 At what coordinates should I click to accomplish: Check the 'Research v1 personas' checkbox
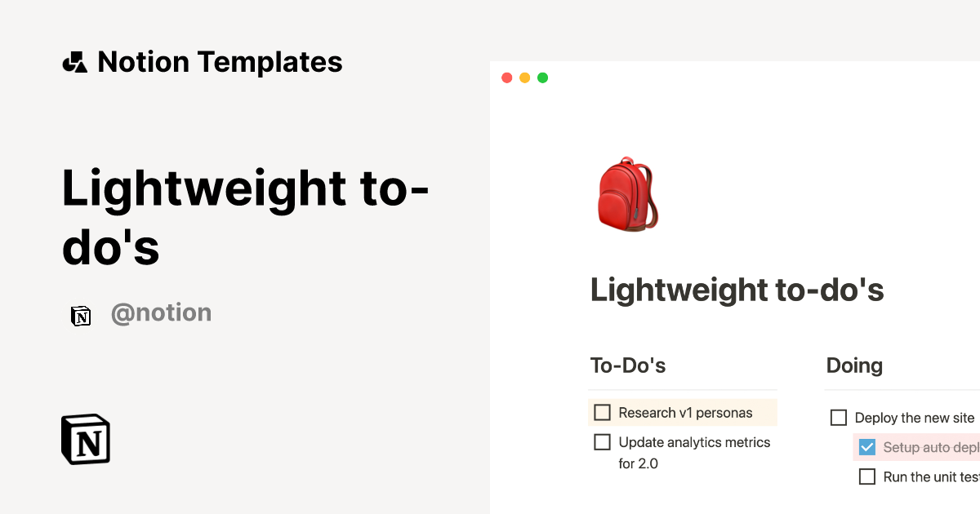point(602,412)
